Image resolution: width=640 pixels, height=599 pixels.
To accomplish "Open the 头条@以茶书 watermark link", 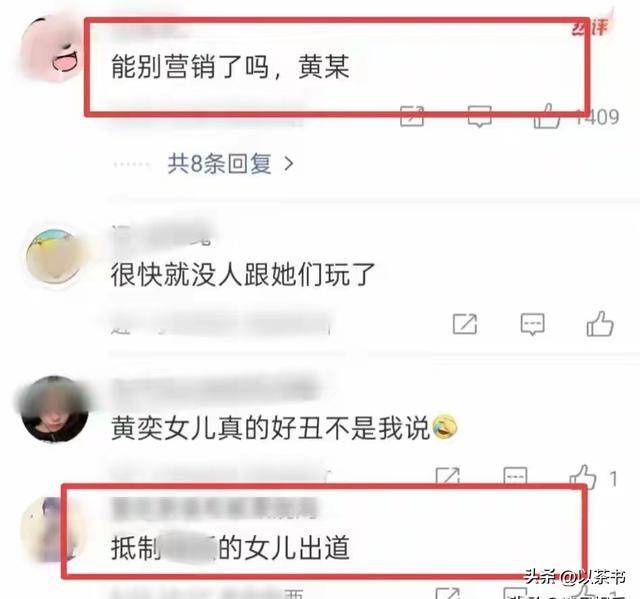I will coord(575,577).
